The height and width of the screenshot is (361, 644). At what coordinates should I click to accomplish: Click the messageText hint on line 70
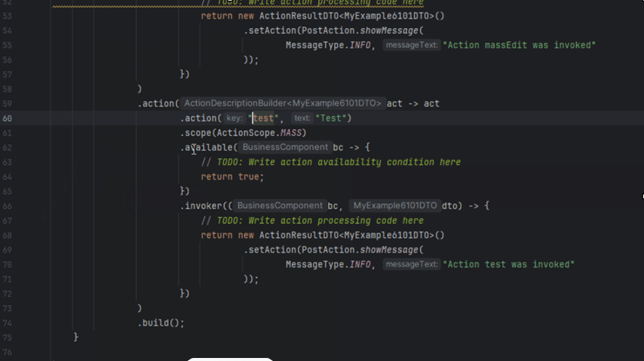(x=411, y=264)
